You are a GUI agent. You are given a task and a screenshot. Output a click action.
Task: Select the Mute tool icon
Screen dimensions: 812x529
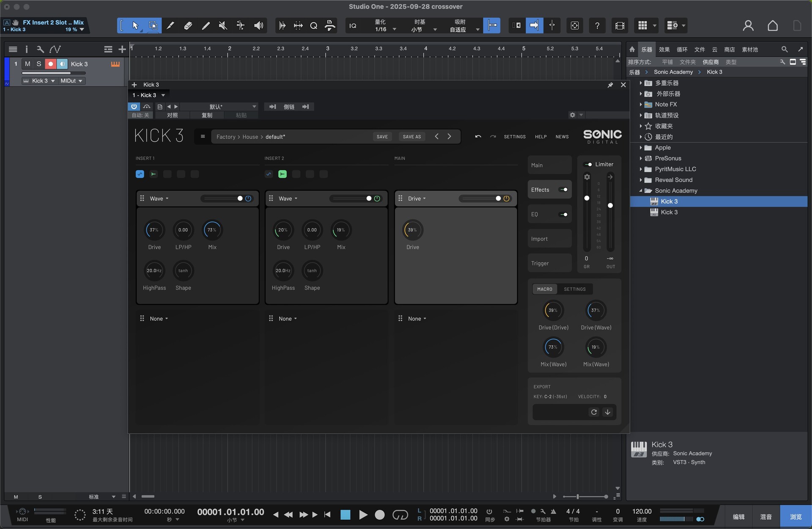pyautogui.click(x=223, y=26)
